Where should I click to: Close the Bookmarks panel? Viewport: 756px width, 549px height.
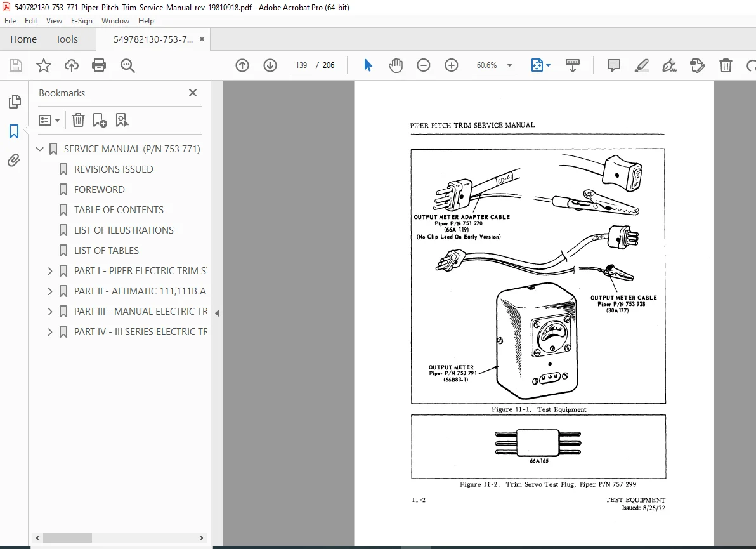tap(193, 93)
